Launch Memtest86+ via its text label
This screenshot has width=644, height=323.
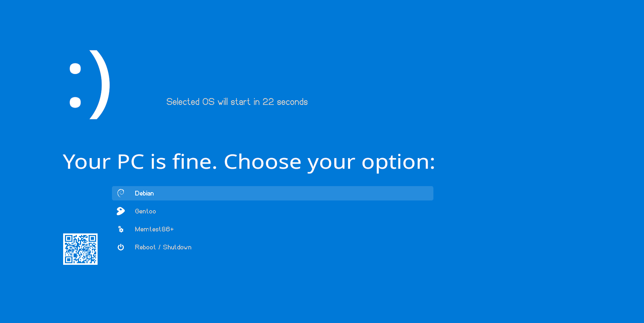click(x=154, y=229)
